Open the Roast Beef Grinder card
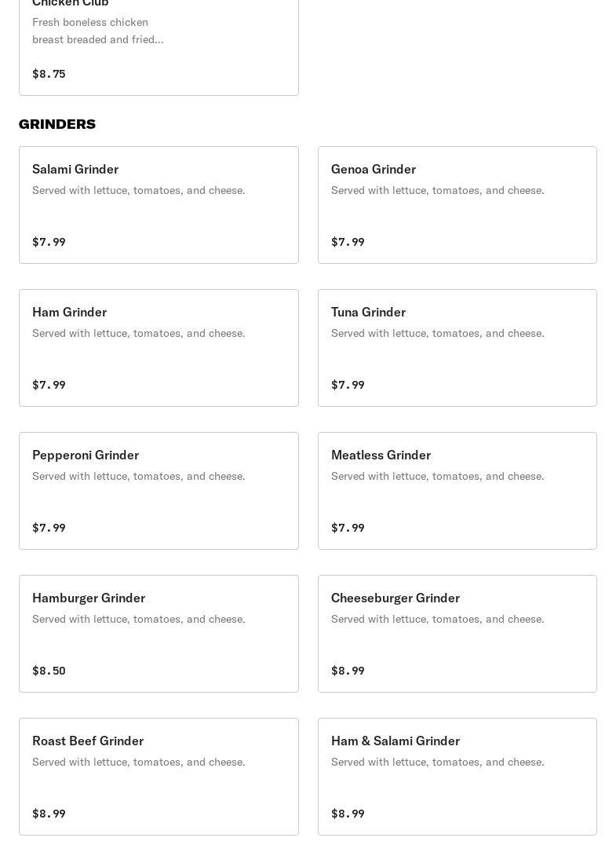This screenshot has width=616, height=856. pyautogui.click(x=159, y=777)
